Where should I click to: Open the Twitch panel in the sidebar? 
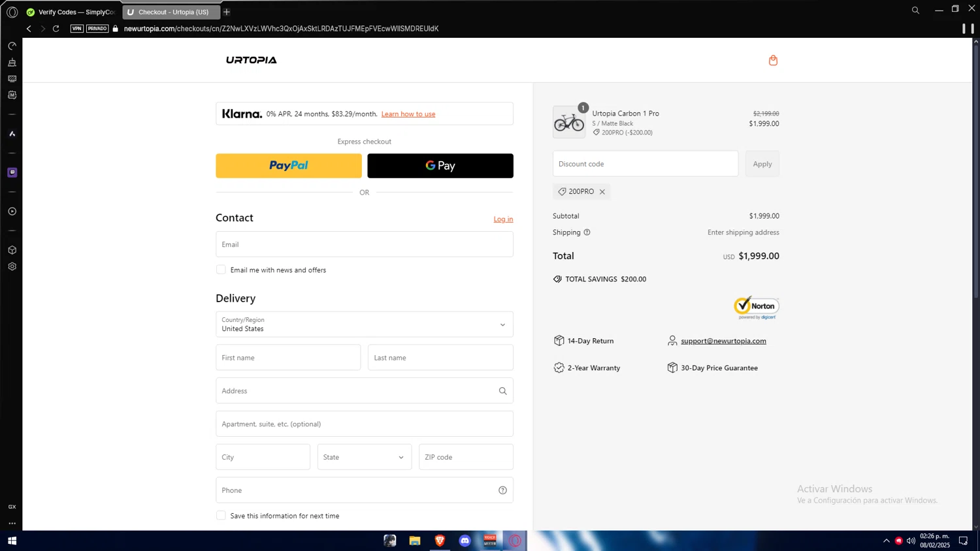pos(12,172)
